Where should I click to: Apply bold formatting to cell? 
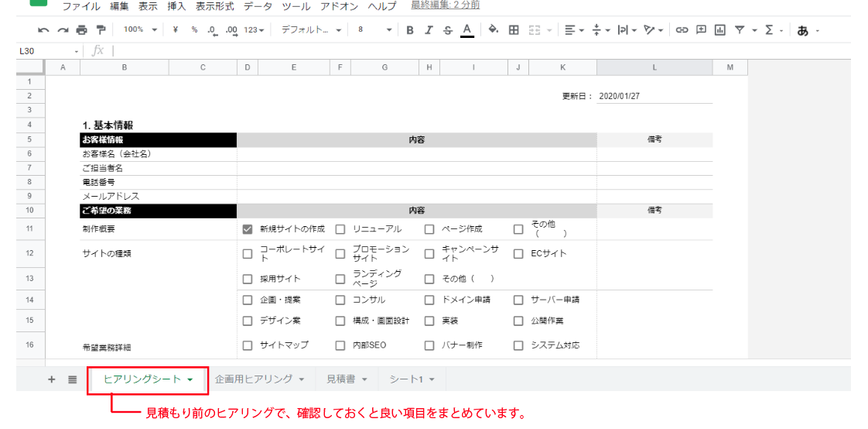tap(410, 30)
